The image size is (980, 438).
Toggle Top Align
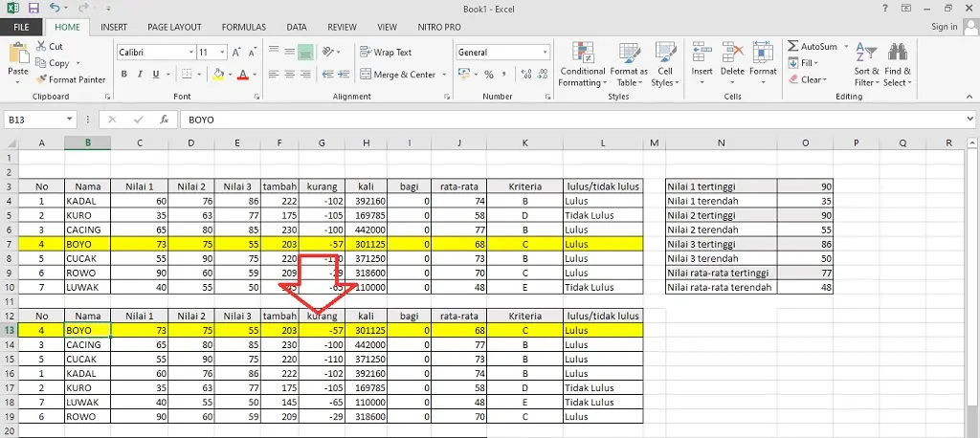pos(273,53)
